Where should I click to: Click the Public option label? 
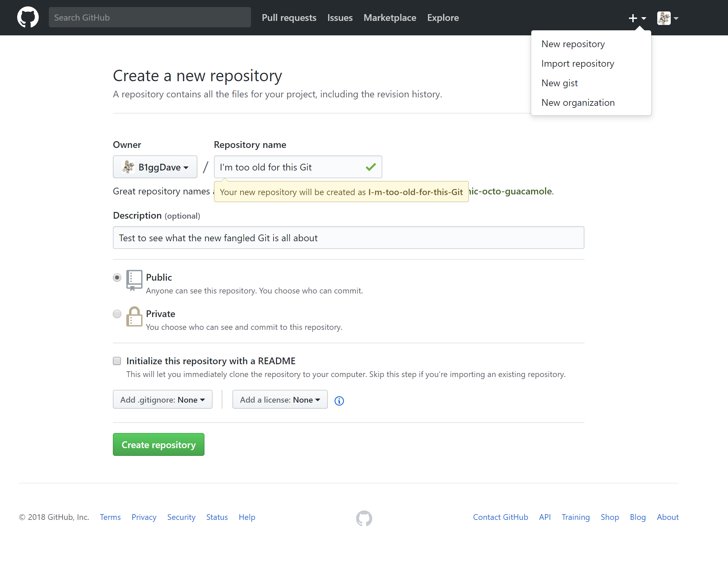159,277
